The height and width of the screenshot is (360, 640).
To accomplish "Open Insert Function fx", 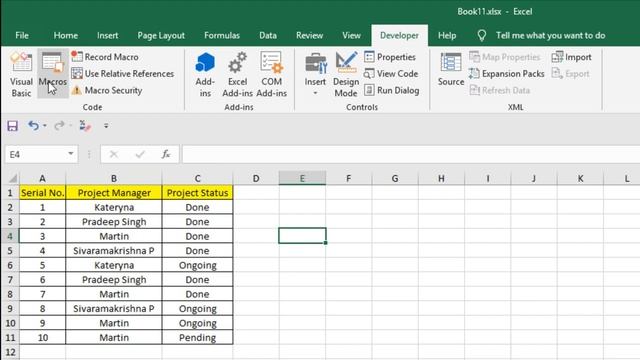I will point(166,154).
